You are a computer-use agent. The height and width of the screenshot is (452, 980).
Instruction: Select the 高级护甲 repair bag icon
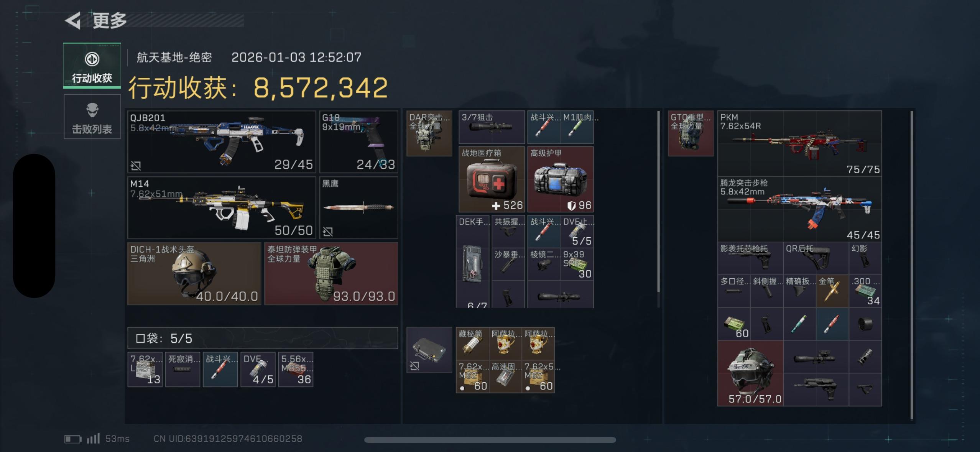click(561, 179)
